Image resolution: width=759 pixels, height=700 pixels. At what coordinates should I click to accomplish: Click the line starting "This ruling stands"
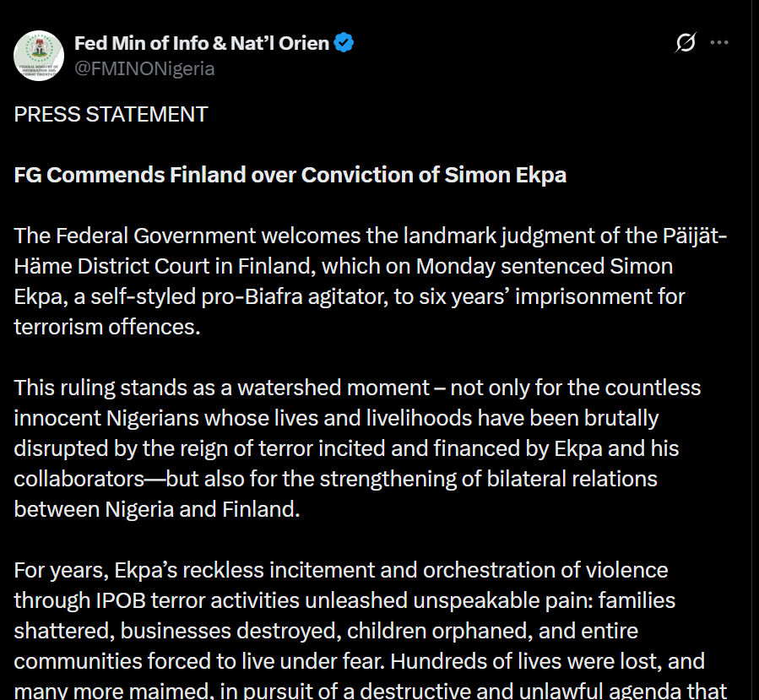pyautogui.click(x=357, y=388)
